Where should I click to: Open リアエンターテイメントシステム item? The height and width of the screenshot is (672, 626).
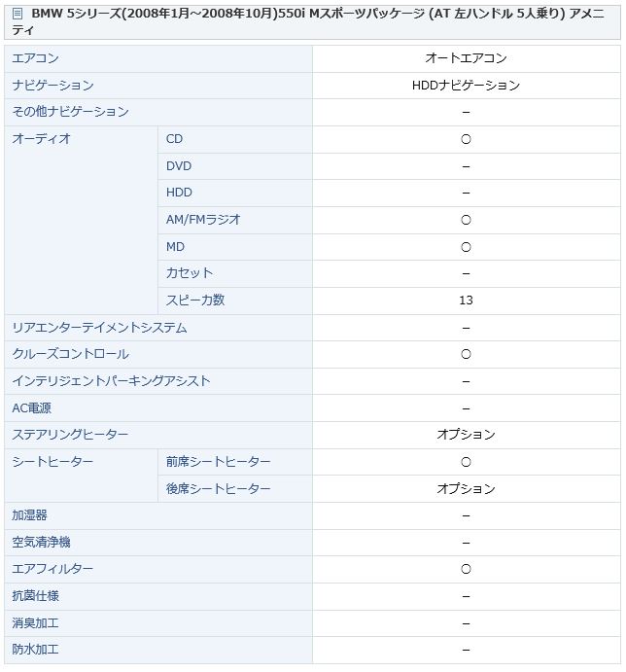[99, 328]
